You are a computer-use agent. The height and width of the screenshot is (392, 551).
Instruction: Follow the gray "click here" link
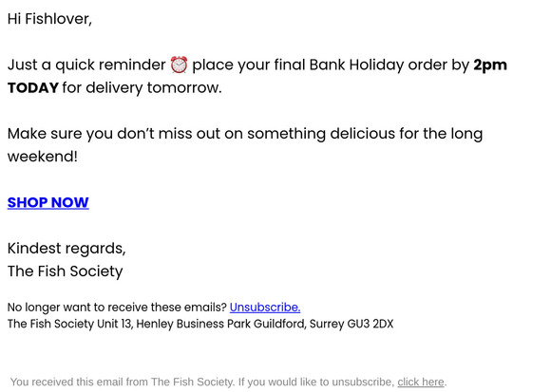coord(421,382)
